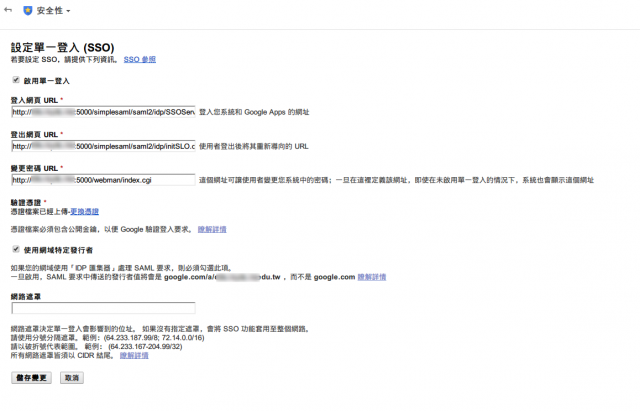
Task: Click the 取消 button
Action: point(72,378)
